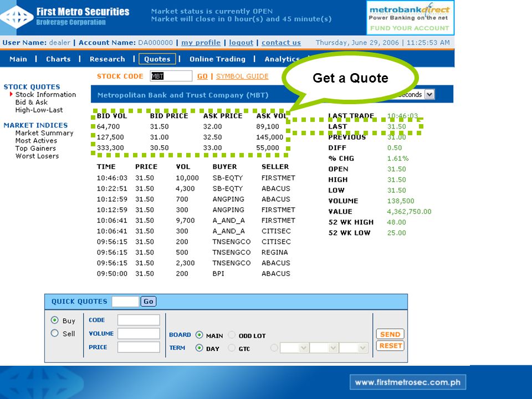Open Worst Losers in sidebar
The height and width of the screenshot is (399, 532).
coord(37,156)
